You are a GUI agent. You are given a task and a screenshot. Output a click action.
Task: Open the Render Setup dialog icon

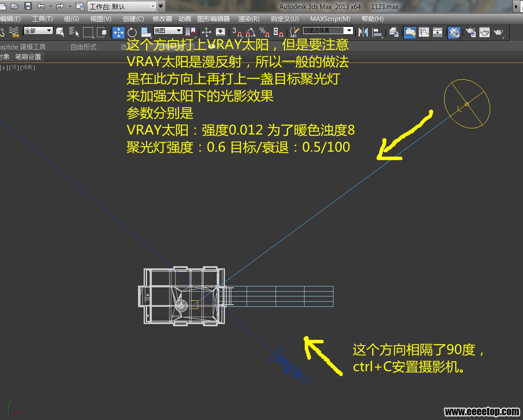click(x=471, y=32)
